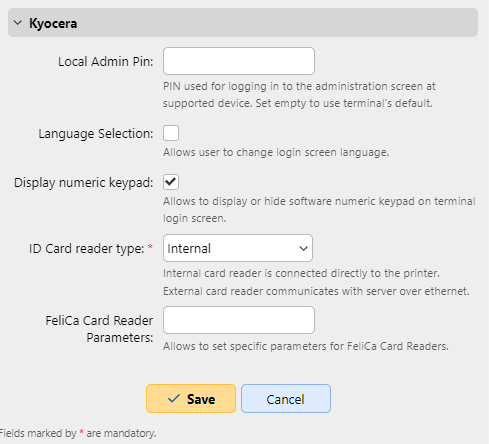The width and height of the screenshot is (489, 444).
Task: Cancel the configuration changes
Action: [x=286, y=399]
